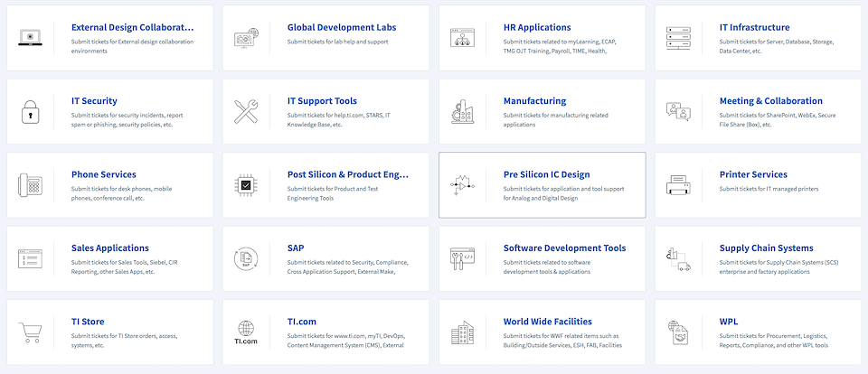Select the TI Store title link

click(x=88, y=322)
